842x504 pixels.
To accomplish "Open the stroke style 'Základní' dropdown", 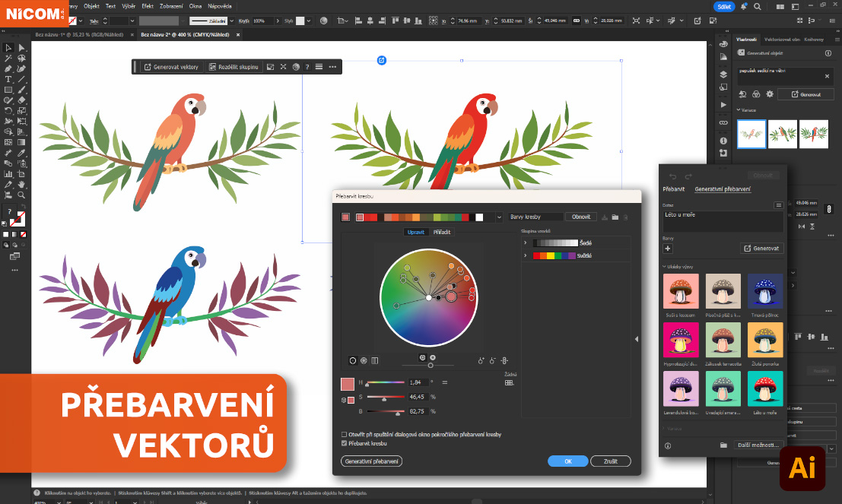I will 231,21.
